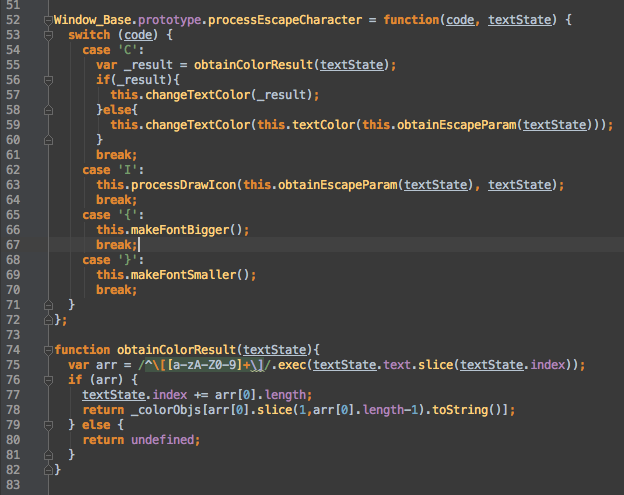The image size is (624, 495).
Task: Click the switch keyword on line 53
Action: coord(89,35)
